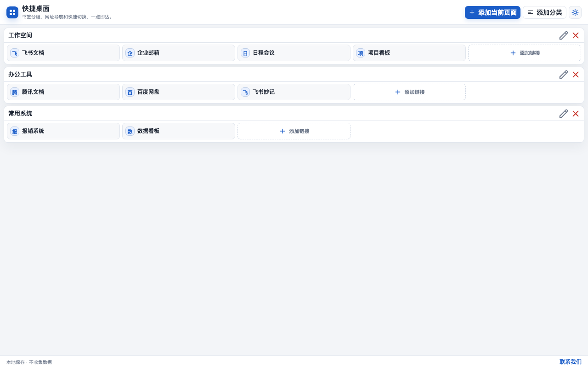
Task: Open the 飞书妙记 bookmark
Action: (294, 92)
